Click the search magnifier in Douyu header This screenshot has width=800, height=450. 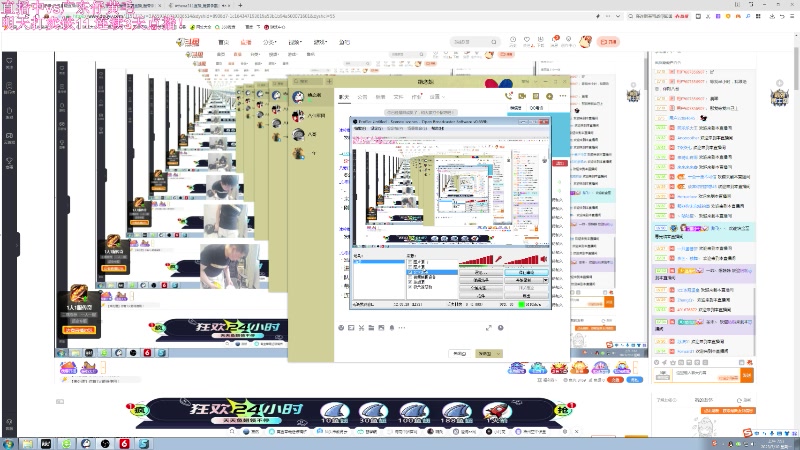click(x=493, y=42)
